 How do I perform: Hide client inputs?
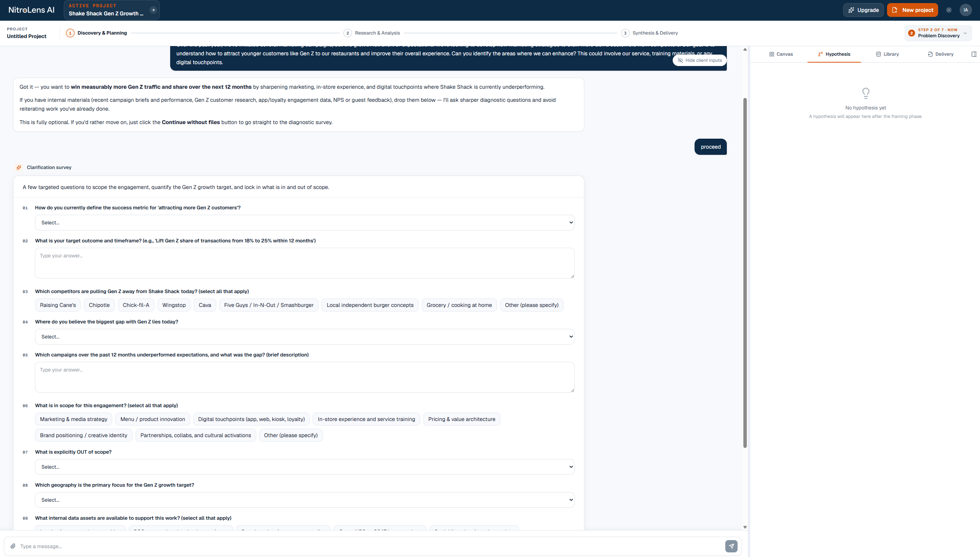tap(699, 60)
